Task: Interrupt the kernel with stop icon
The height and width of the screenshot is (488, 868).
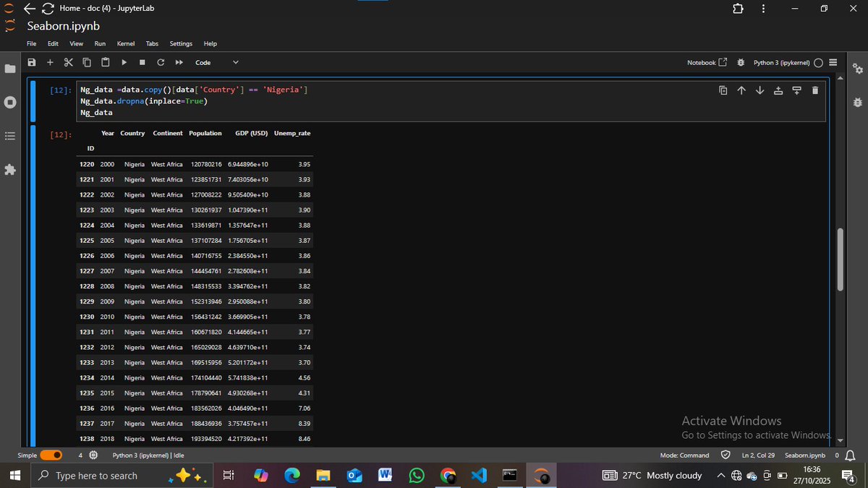Action: [142, 62]
